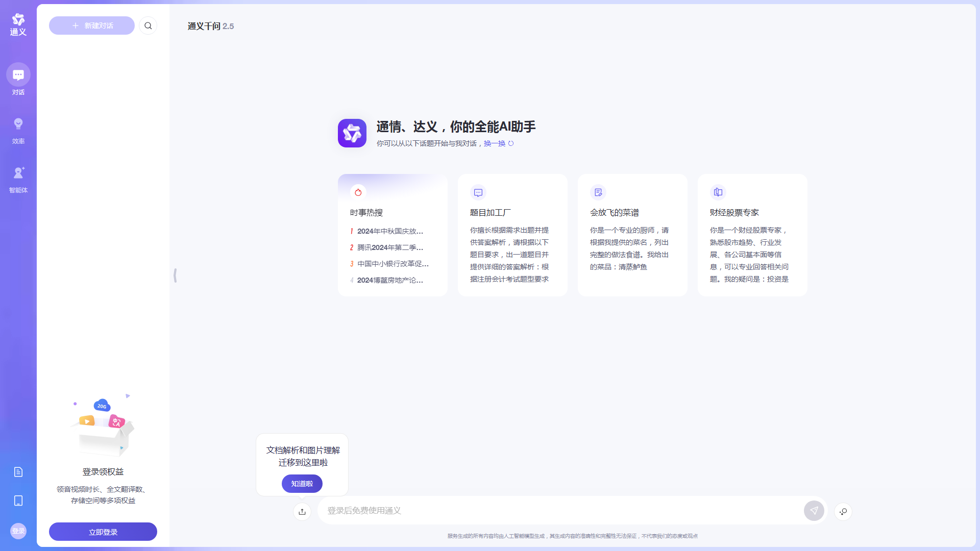Viewport: 980px width, 551px height.
Task: Click the 通义千问 2.5 model title
Action: coord(211,26)
